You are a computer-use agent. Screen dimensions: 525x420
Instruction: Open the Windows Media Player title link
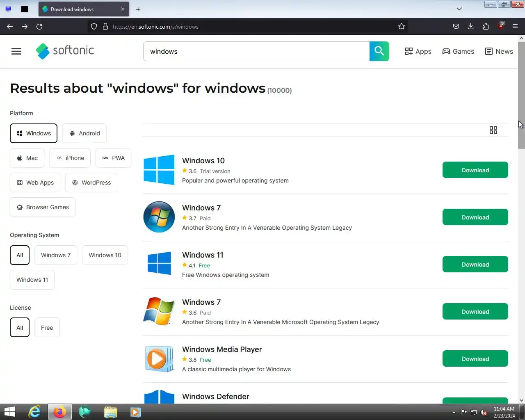pos(222,349)
